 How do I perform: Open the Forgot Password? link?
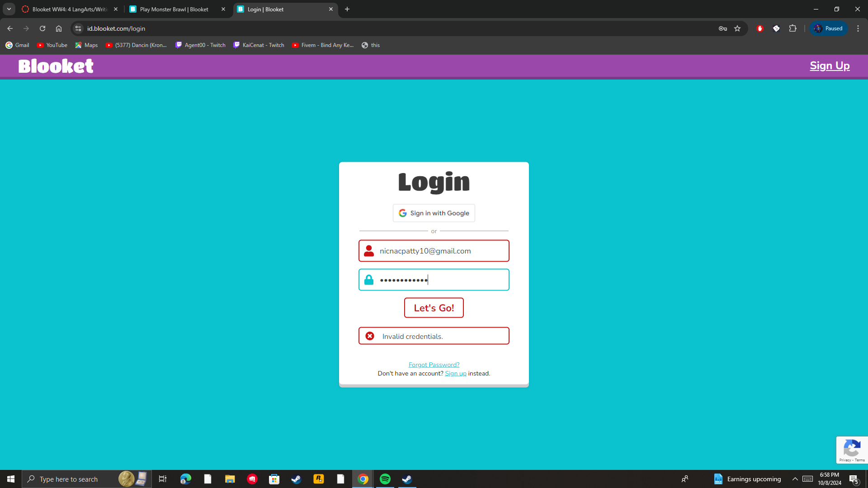pyautogui.click(x=434, y=365)
